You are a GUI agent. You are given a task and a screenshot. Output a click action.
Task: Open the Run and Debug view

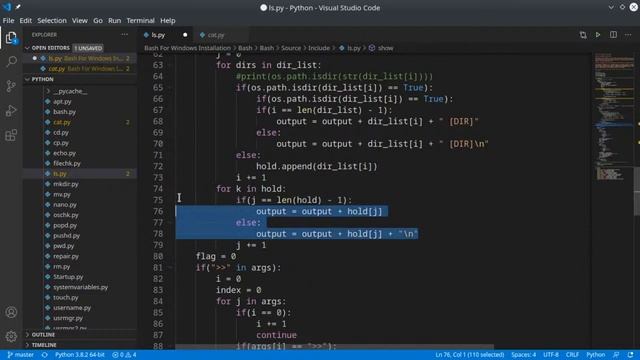pyautogui.click(x=11, y=110)
